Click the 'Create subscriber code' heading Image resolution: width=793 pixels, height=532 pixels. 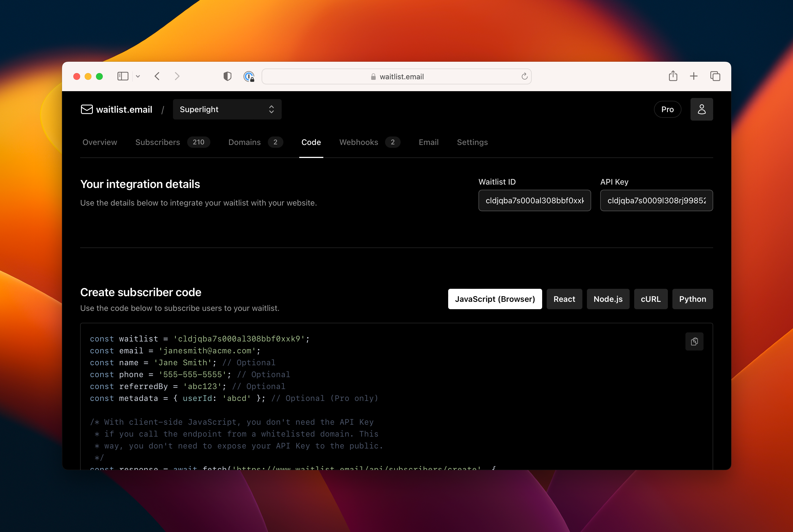[x=141, y=292]
